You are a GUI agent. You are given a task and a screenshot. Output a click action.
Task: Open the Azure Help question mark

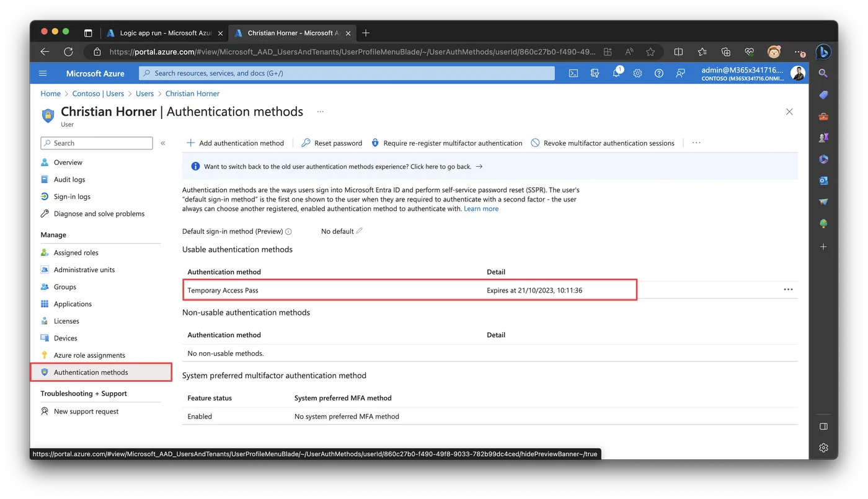(x=659, y=73)
